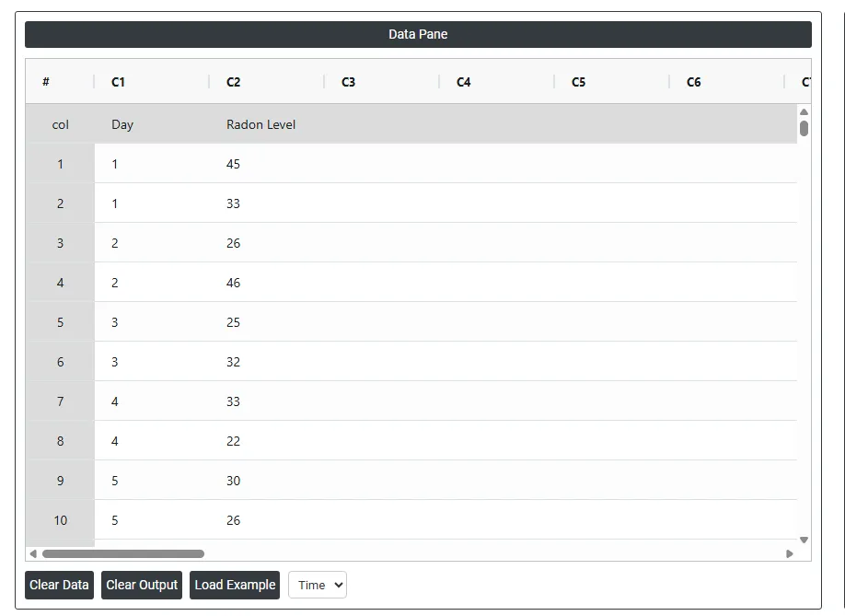Click Day value in row 8

coord(152,441)
